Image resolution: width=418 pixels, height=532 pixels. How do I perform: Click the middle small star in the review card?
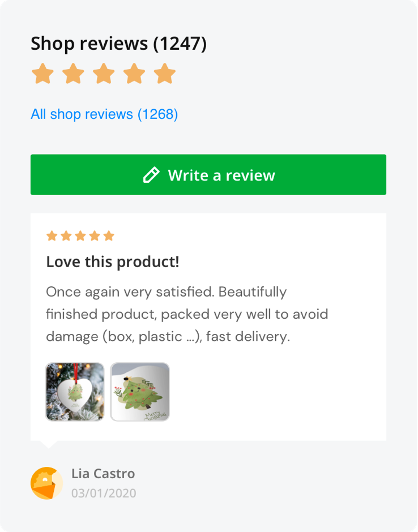pos(80,236)
